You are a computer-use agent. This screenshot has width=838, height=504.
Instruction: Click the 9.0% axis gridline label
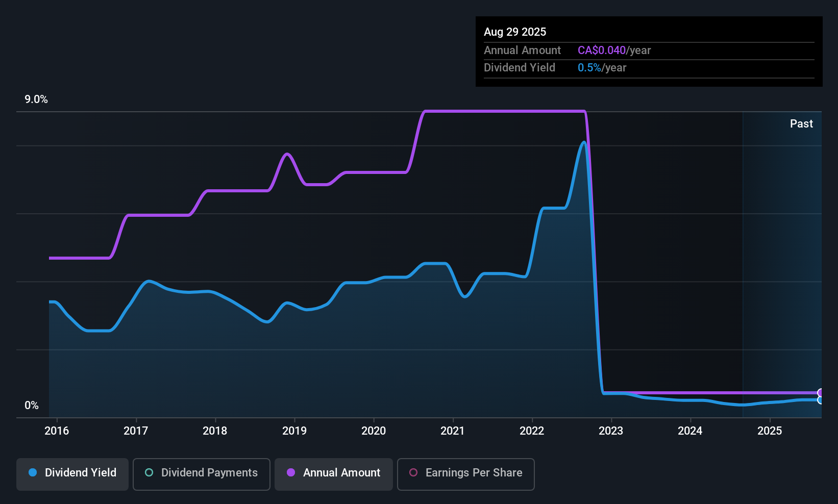click(x=36, y=99)
